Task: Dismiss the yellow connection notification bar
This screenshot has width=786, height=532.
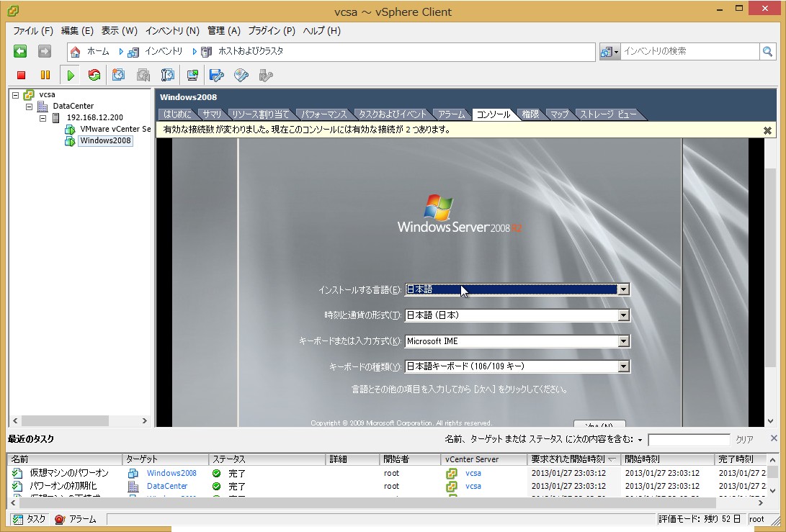Action: (767, 130)
